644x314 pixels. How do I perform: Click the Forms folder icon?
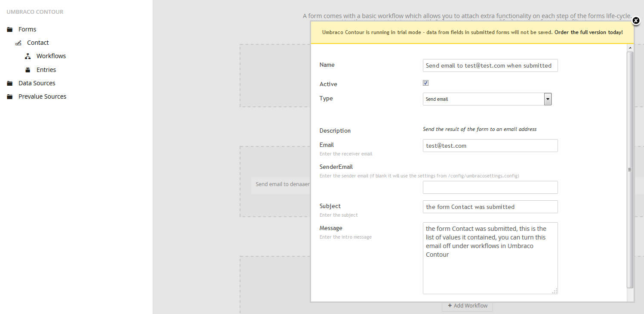tap(10, 30)
